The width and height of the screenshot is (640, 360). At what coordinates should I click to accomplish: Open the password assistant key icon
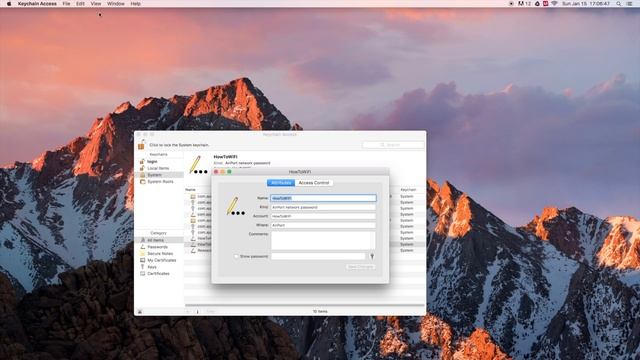pyautogui.click(x=372, y=256)
